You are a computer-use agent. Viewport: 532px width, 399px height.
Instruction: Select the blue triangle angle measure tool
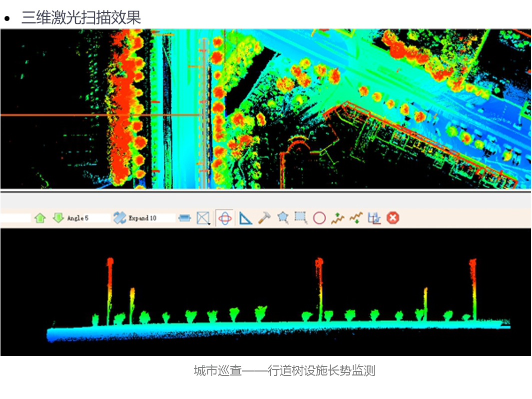[x=245, y=218]
